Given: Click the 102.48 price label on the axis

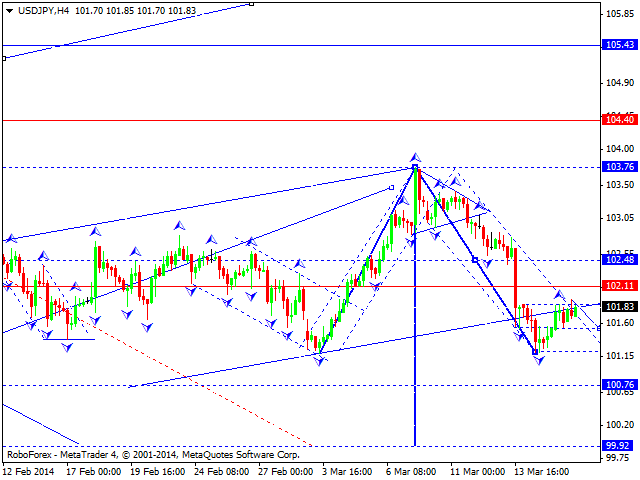Looking at the screenshot, I should click(x=620, y=260).
